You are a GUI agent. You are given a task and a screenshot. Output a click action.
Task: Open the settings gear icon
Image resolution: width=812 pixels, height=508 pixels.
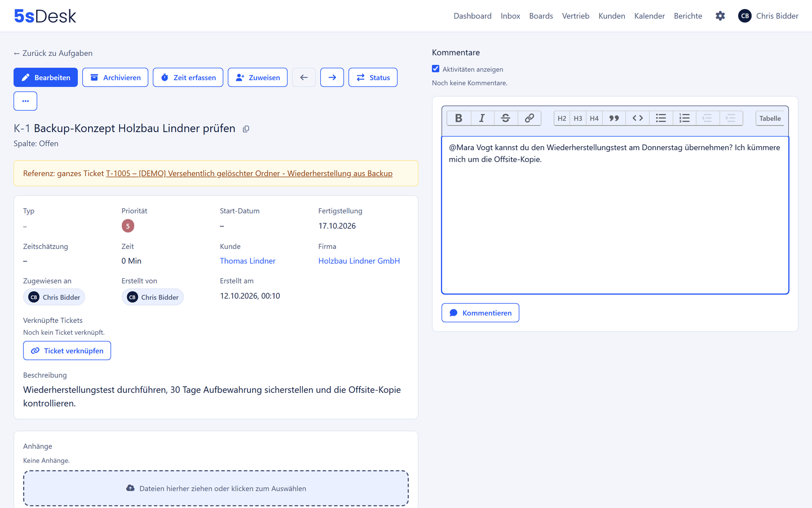[720, 16]
